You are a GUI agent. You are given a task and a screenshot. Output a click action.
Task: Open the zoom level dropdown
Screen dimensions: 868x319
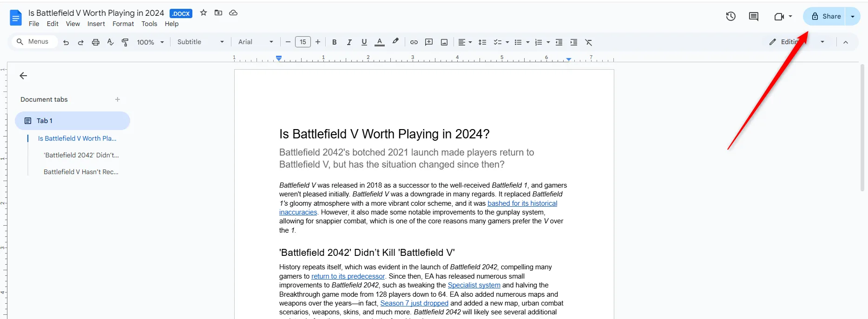tap(151, 42)
